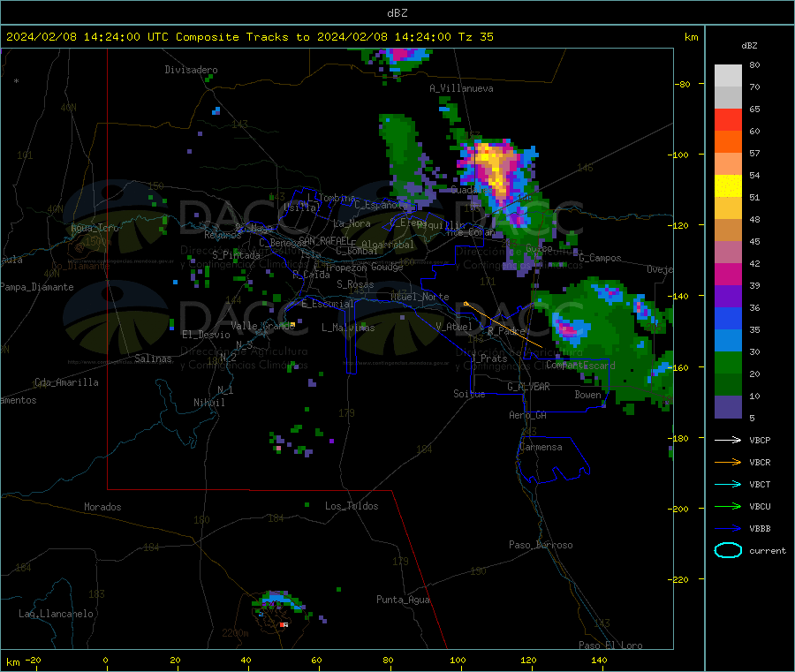Screen dimensions: 795x672
Task: Click the Divisadero map label
Action: (191, 70)
